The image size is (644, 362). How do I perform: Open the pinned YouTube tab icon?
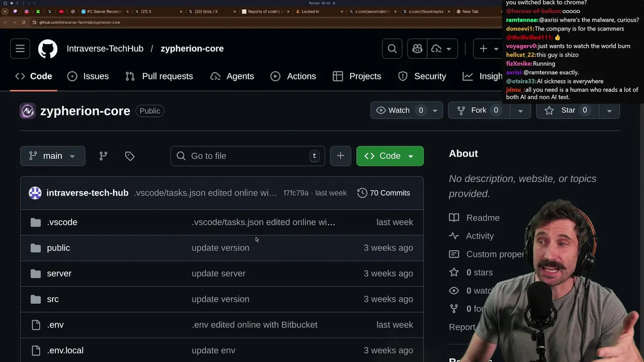(61, 12)
